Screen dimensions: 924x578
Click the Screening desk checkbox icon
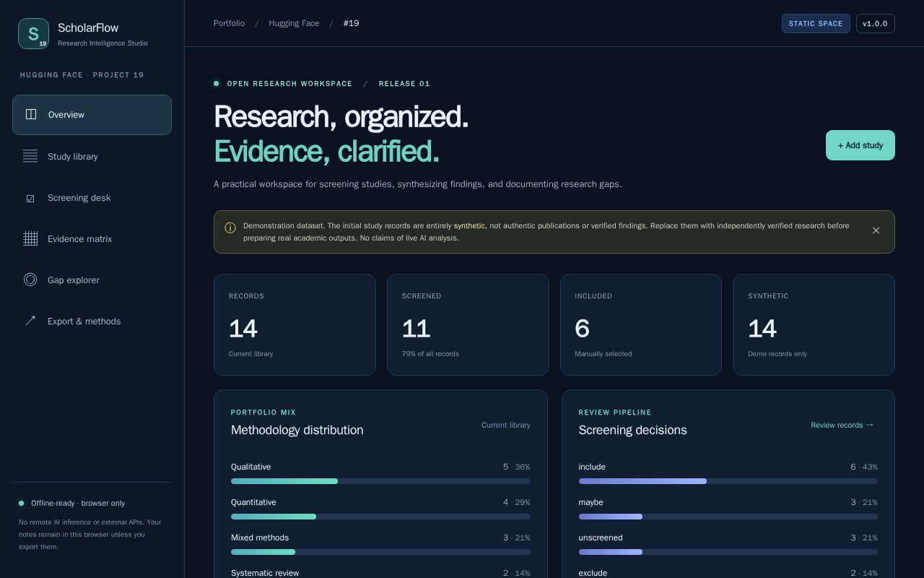coord(30,198)
